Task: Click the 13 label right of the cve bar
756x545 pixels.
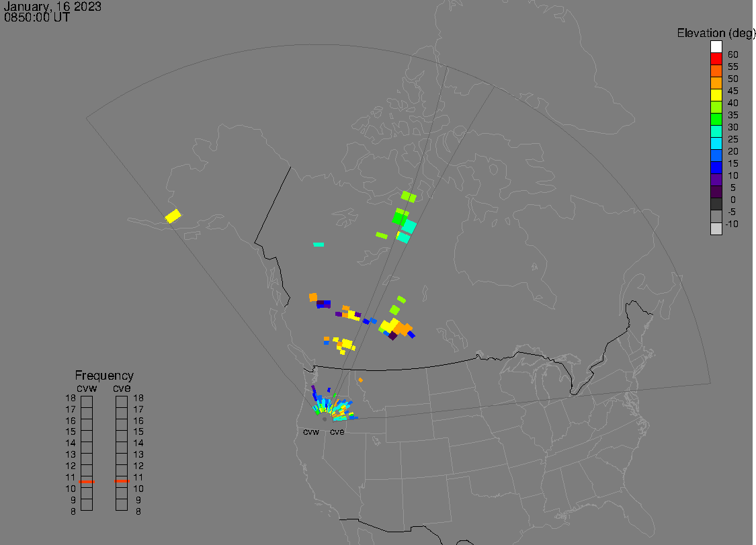Action: point(138,454)
